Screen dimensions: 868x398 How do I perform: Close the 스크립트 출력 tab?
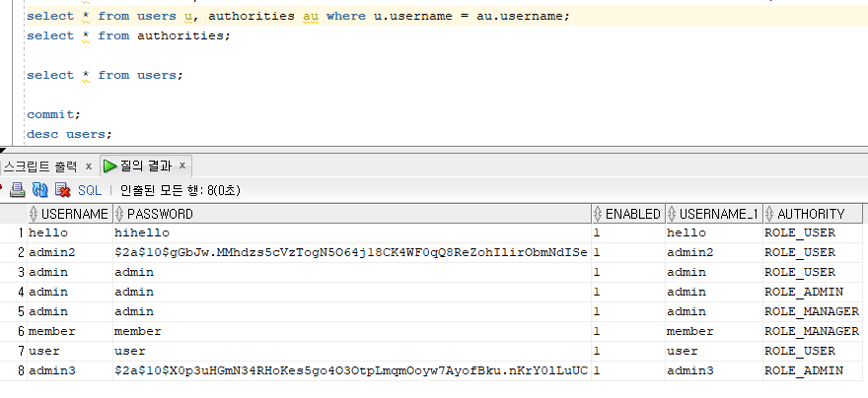coord(89,166)
